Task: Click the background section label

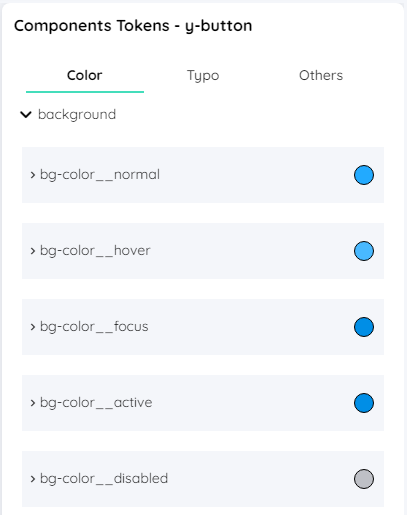Action: pos(77,115)
